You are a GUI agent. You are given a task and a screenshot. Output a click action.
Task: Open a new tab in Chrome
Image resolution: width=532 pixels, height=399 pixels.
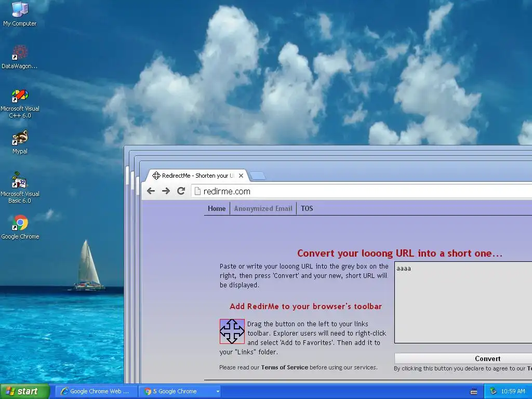pos(258,176)
